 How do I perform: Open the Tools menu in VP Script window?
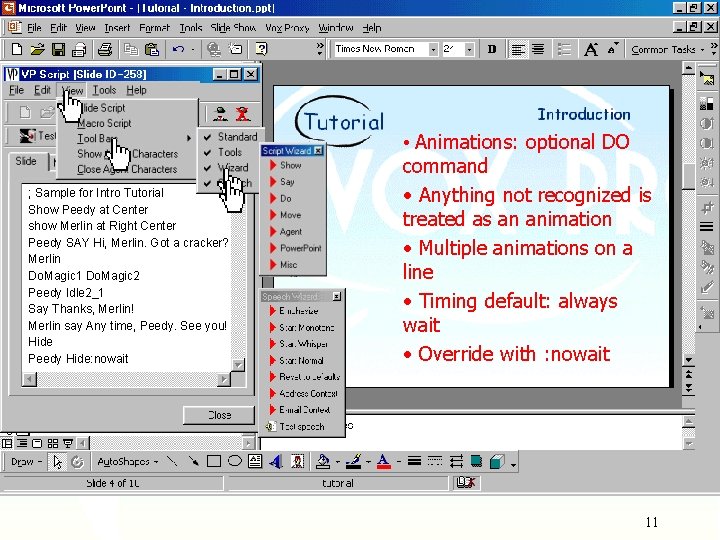[x=104, y=90]
